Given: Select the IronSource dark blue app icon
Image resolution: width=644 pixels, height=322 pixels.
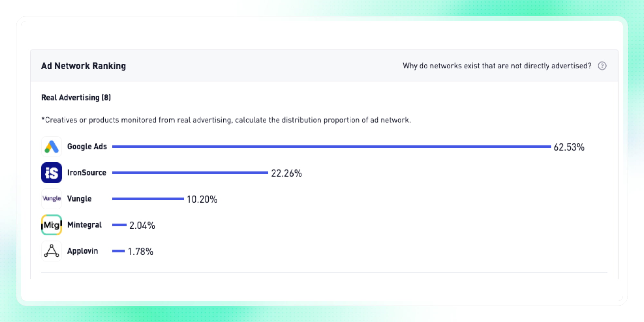Looking at the screenshot, I should [51, 173].
